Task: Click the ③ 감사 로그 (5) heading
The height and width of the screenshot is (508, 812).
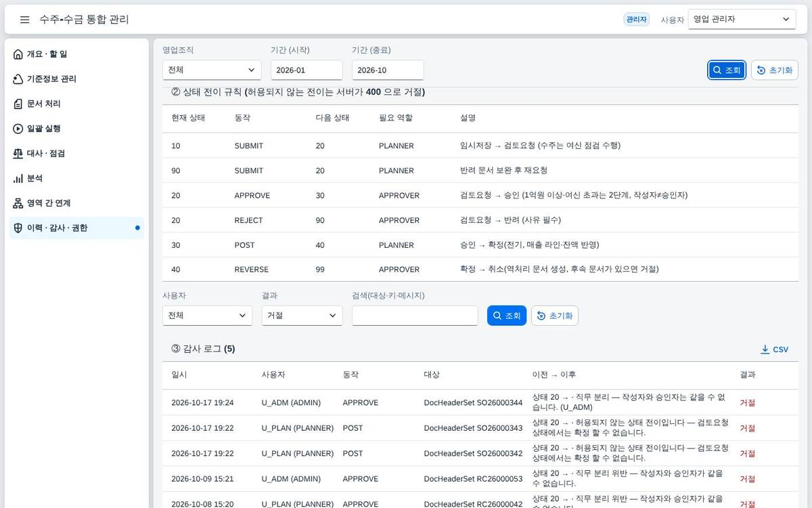Action: 203,349
